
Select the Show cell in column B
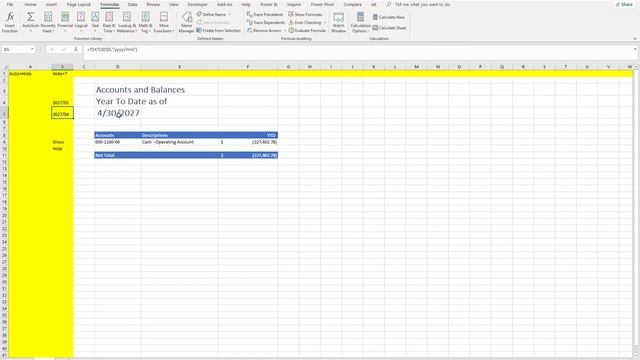[x=62, y=142]
